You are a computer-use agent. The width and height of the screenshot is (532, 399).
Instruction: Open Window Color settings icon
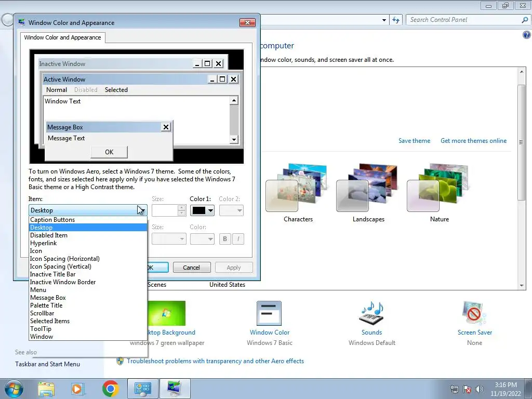click(x=269, y=313)
